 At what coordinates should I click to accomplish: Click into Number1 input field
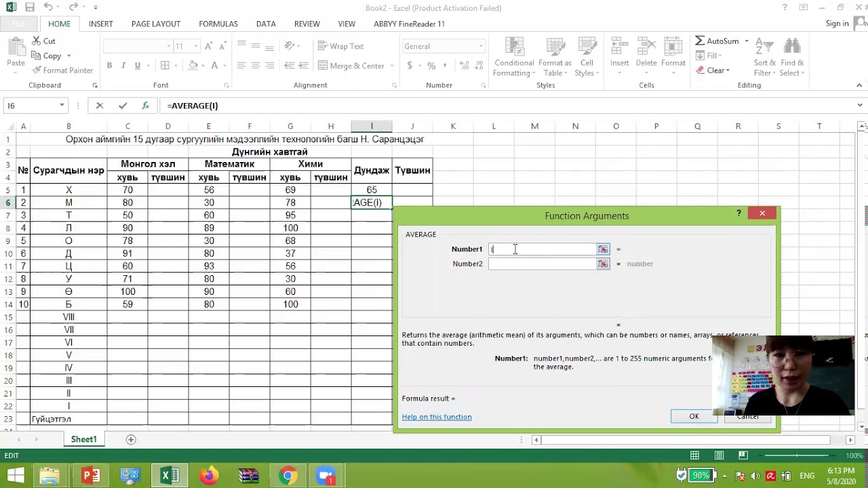click(x=542, y=249)
